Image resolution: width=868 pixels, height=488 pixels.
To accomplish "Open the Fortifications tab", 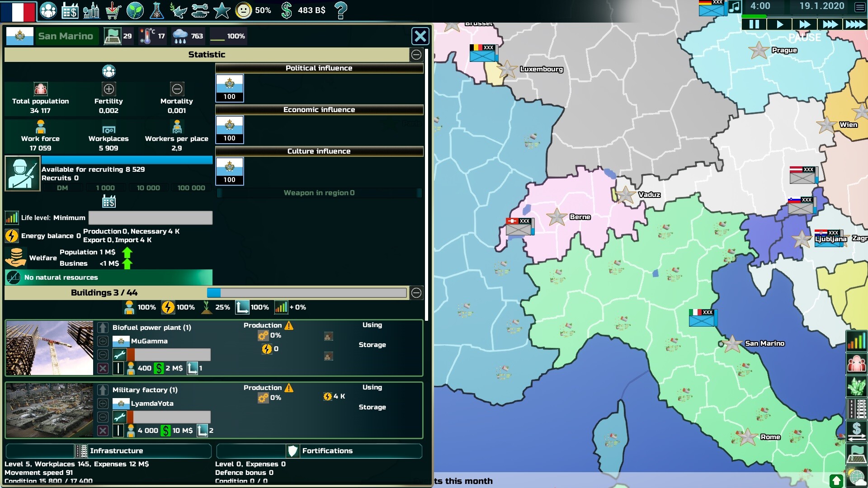I will 319,450.
